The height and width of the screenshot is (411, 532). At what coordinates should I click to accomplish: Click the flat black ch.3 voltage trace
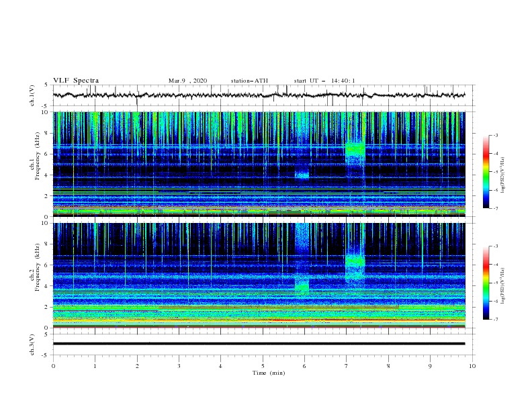(x=259, y=344)
